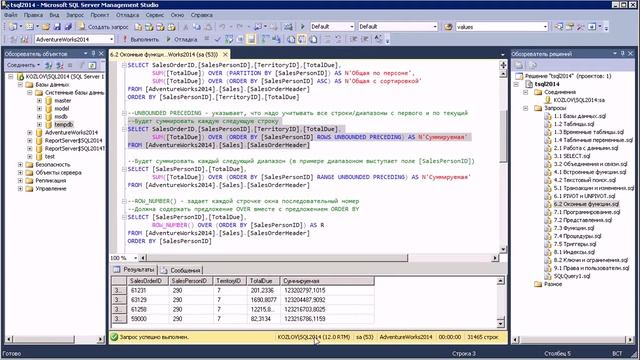640x360 pixels.
Task: Click the green success status icon
Action: (x=114, y=337)
